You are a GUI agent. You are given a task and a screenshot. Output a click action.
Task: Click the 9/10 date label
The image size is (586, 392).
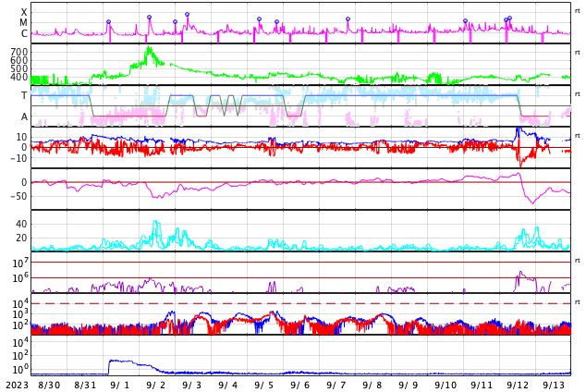446,386
